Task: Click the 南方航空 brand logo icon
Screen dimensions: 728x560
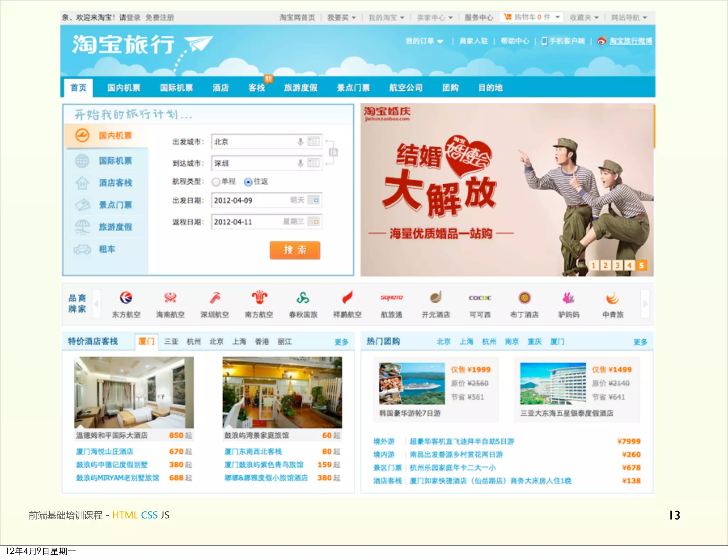Action: pos(259,297)
